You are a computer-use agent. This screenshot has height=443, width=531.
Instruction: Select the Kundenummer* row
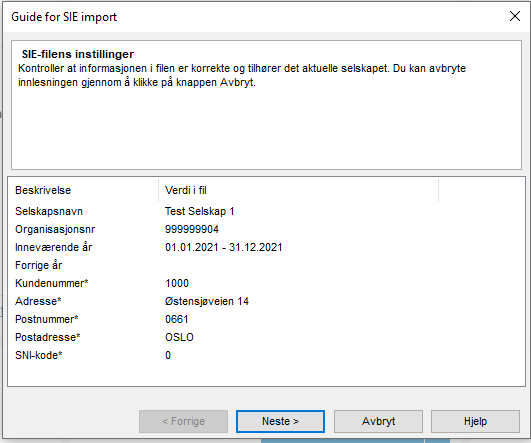click(x=266, y=283)
